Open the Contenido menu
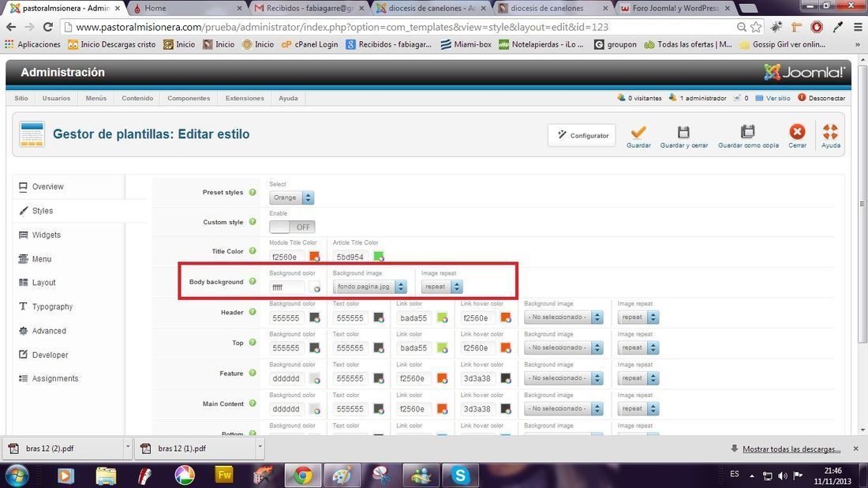This screenshot has height=488, width=868. pyautogui.click(x=137, y=98)
